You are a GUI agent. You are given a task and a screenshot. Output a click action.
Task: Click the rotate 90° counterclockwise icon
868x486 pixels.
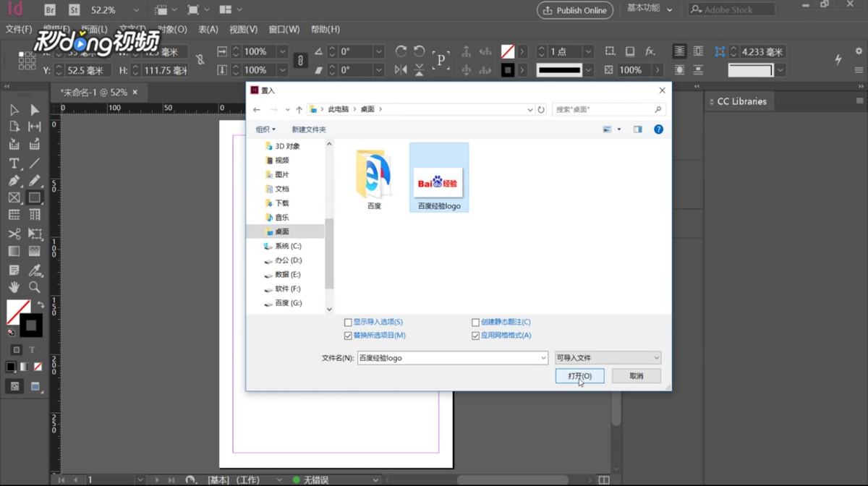[419, 51]
